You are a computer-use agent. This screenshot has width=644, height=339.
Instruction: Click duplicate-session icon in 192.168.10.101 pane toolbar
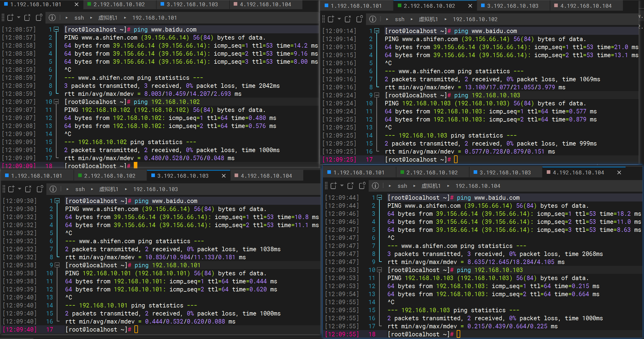pyautogui.click(x=39, y=18)
